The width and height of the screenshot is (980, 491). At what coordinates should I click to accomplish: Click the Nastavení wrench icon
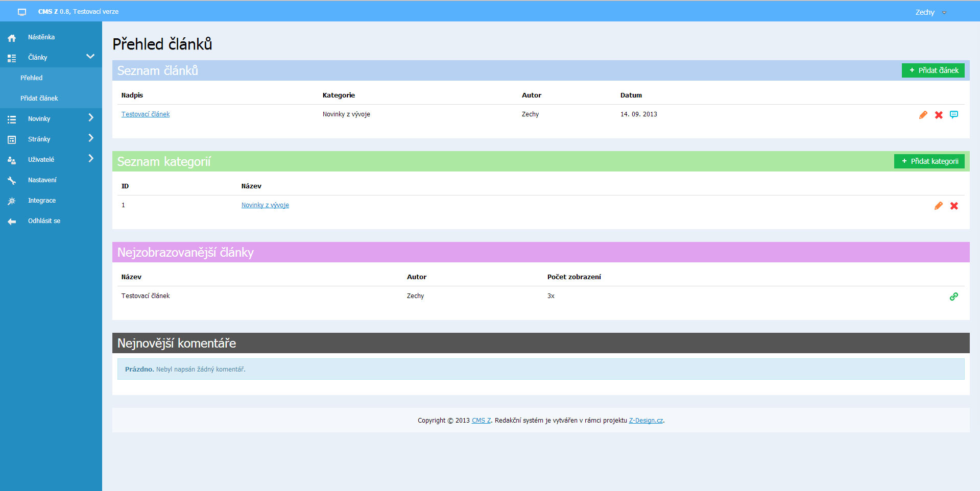12,180
